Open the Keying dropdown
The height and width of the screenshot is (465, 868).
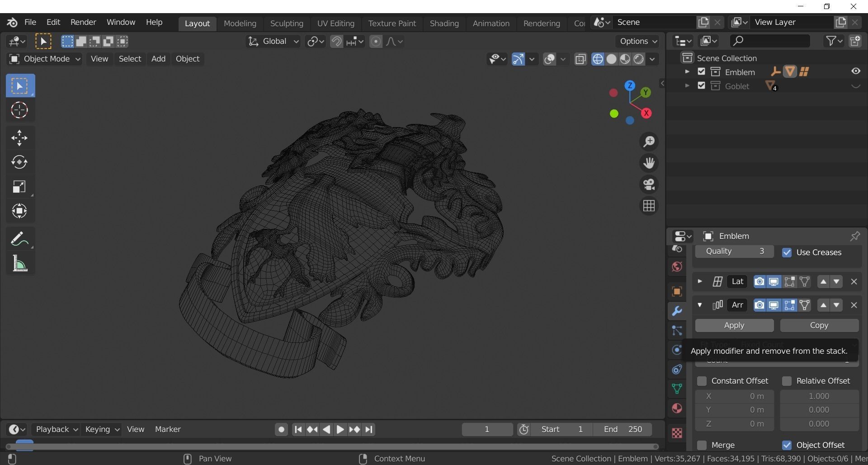pos(102,429)
